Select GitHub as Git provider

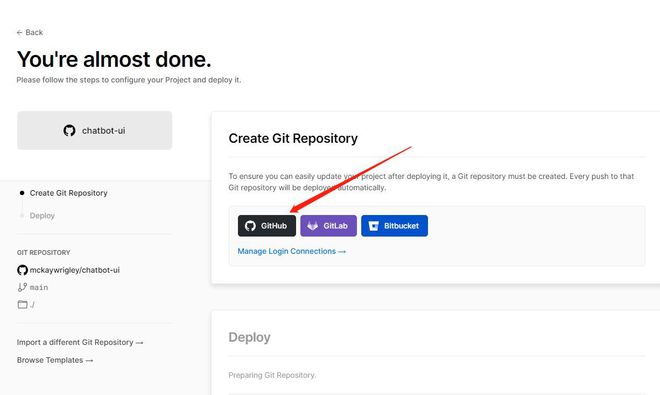point(267,226)
